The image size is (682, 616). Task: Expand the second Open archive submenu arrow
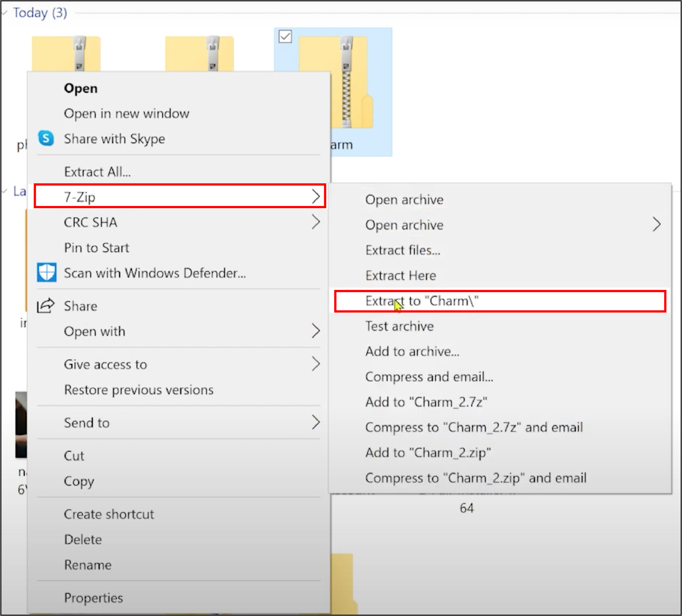(x=656, y=225)
